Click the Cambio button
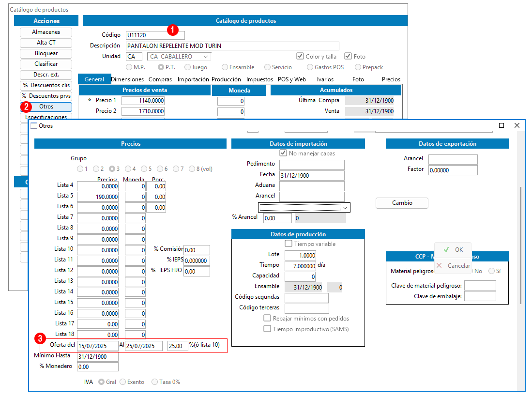 (402, 203)
